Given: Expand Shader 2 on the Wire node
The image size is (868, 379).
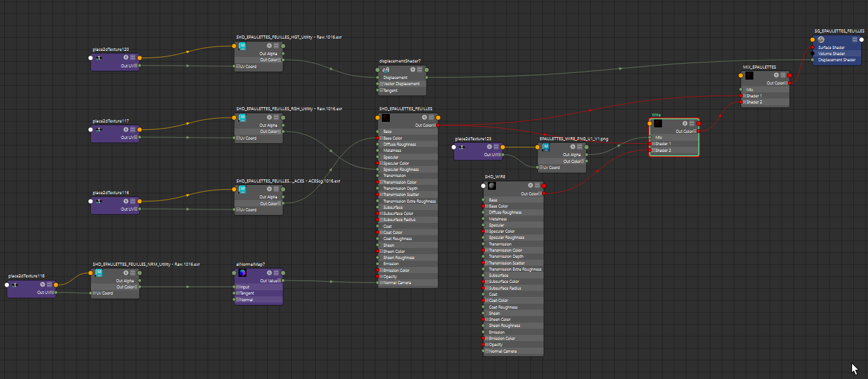Looking at the screenshot, I should [653, 150].
